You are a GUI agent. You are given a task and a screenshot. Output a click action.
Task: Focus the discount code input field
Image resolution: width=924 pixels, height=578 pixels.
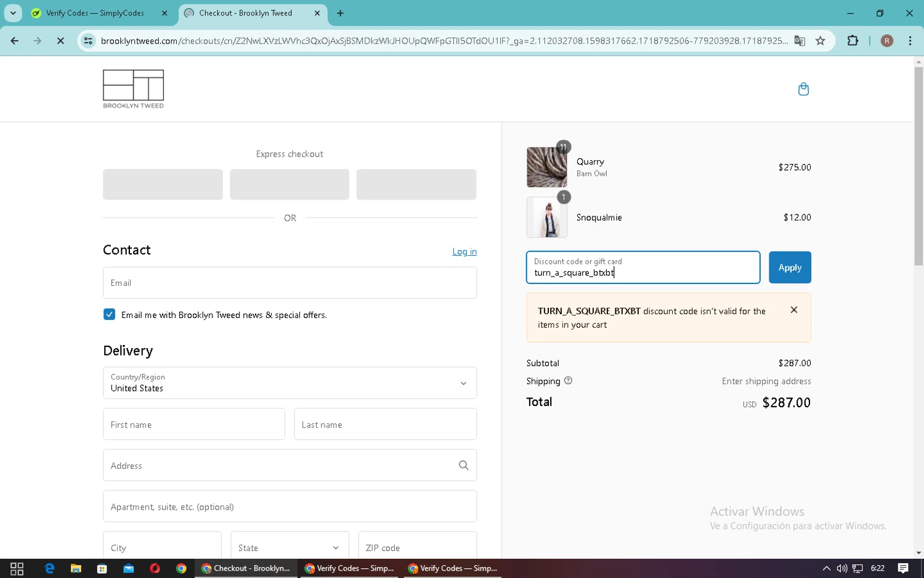tap(643, 267)
